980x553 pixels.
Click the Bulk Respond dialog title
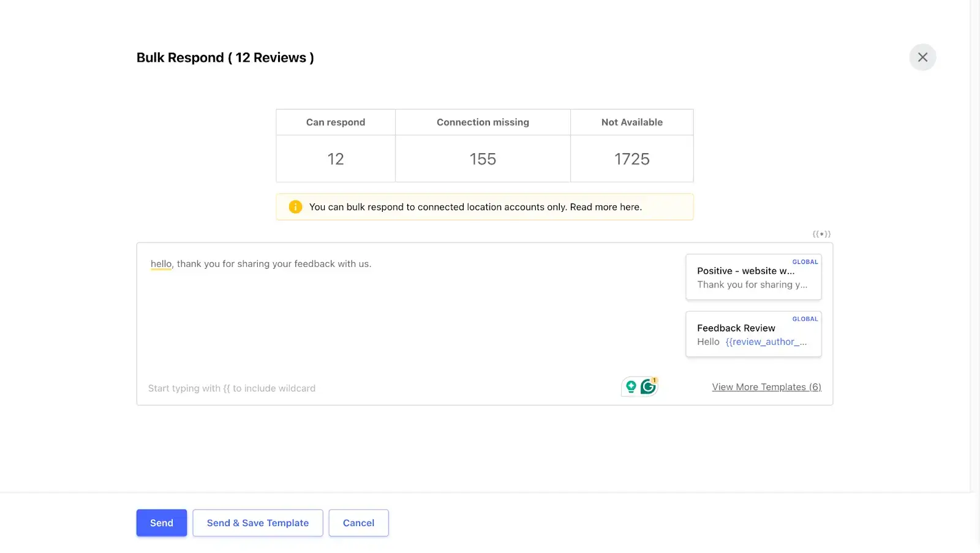pyautogui.click(x=225, y=58)
